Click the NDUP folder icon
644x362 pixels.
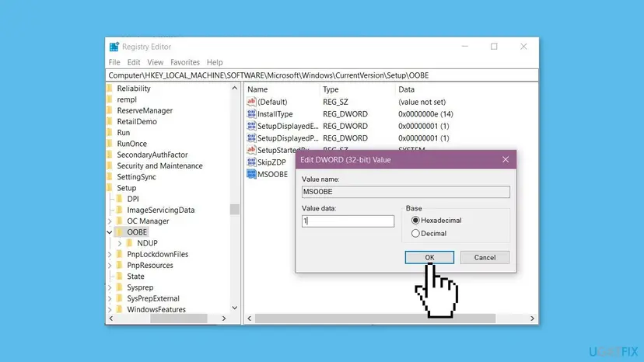[129, 243]
